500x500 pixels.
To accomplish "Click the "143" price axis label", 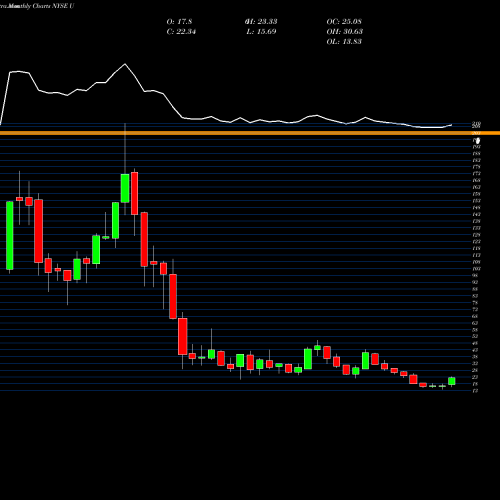I will coord(476,214).
